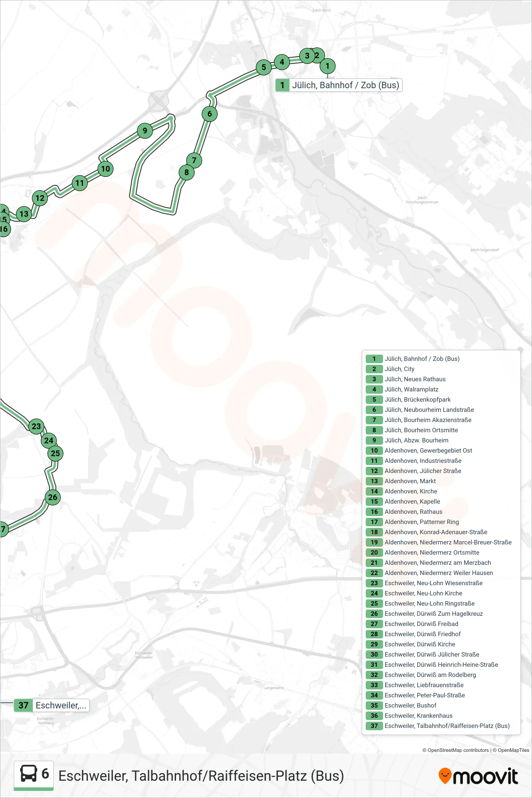Screen dimensions: 532x798
Task: Select stop marker 26 on the map
Action: 53,497
